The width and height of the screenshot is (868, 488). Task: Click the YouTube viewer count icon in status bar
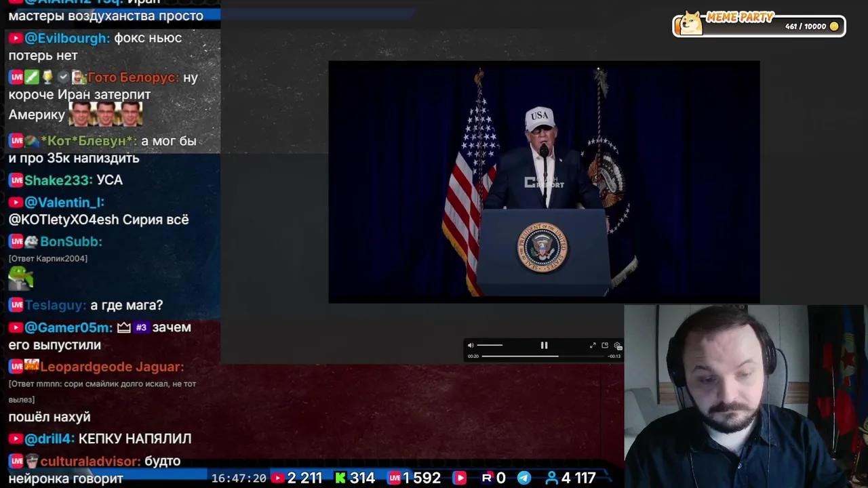coord(277,478)
